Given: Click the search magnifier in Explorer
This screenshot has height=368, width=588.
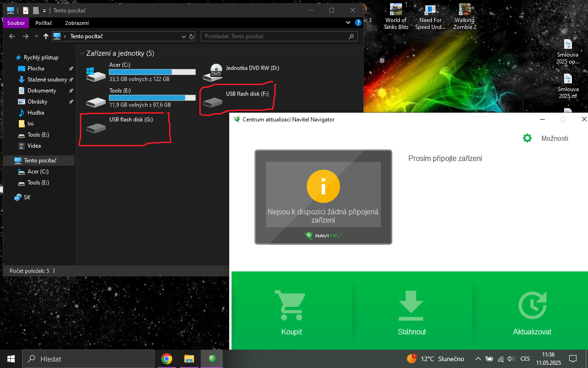Looking at the screenshot, I should 352,36.
